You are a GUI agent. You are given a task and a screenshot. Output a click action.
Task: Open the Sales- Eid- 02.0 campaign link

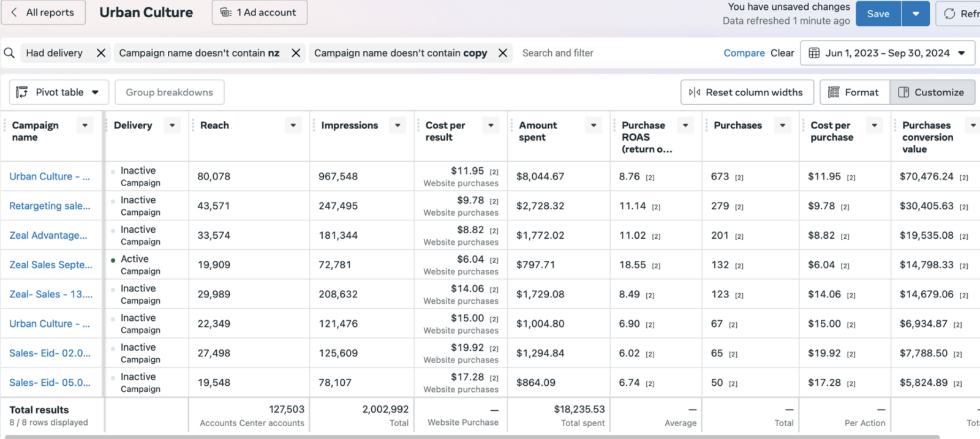coord(50,353)
